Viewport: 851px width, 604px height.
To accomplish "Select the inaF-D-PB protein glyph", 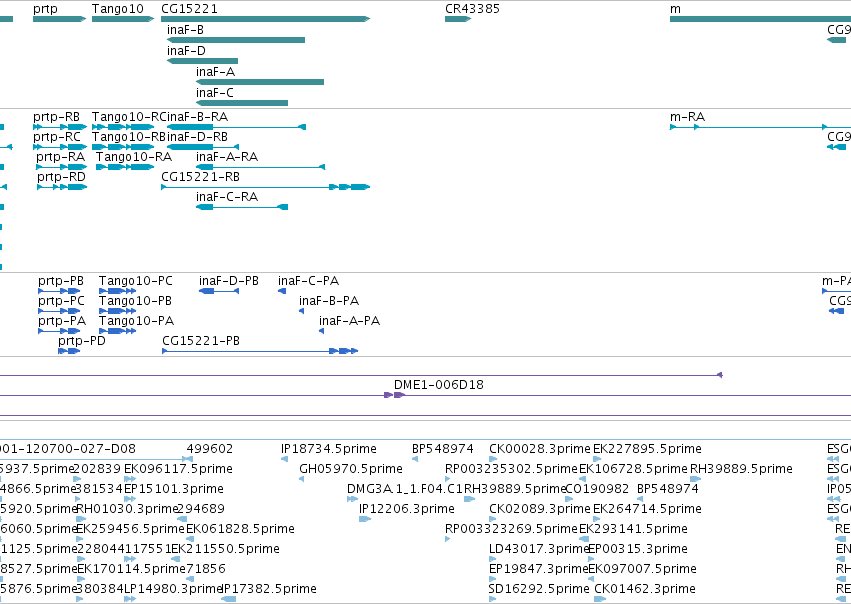I will coord(219,291).
